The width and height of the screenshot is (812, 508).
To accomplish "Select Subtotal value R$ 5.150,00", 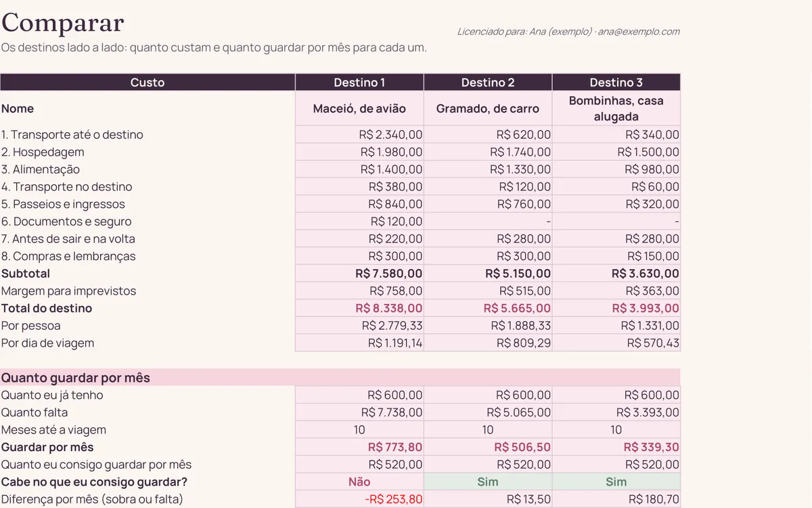I will click(x=488, y=274).
